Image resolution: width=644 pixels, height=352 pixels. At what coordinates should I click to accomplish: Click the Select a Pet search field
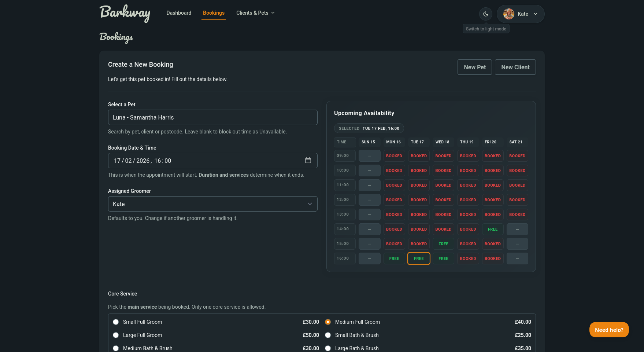(x=212, y=117)
